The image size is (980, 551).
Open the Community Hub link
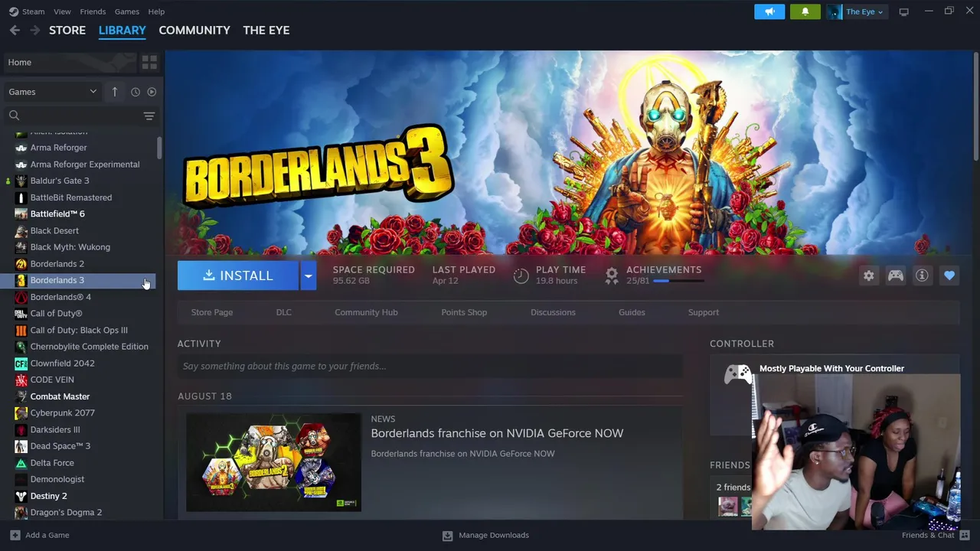tap(366, 312)
